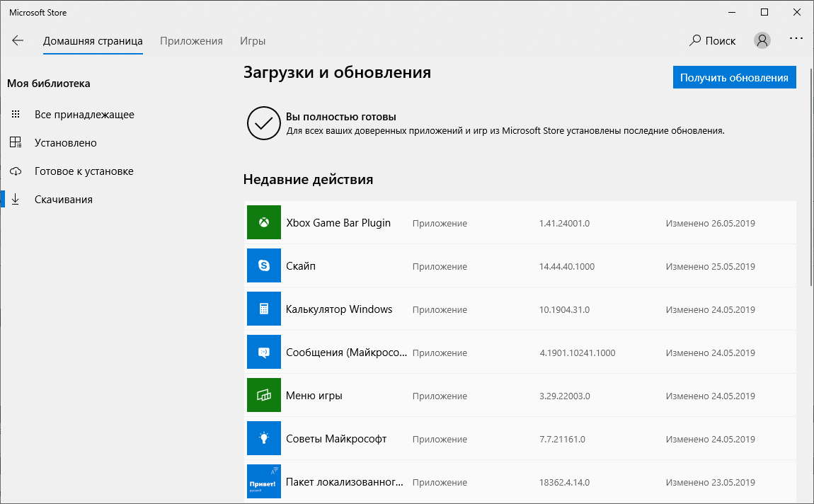This screenshot has height=504, width=814.
Task: Click Приложение label in Меню игры row
Action: (x=440, y=396)
